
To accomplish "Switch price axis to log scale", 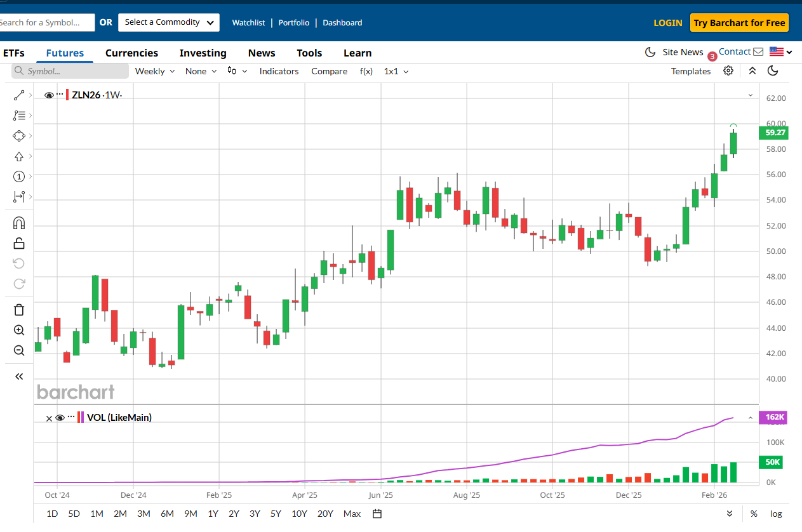I will [x=776, y=514].
